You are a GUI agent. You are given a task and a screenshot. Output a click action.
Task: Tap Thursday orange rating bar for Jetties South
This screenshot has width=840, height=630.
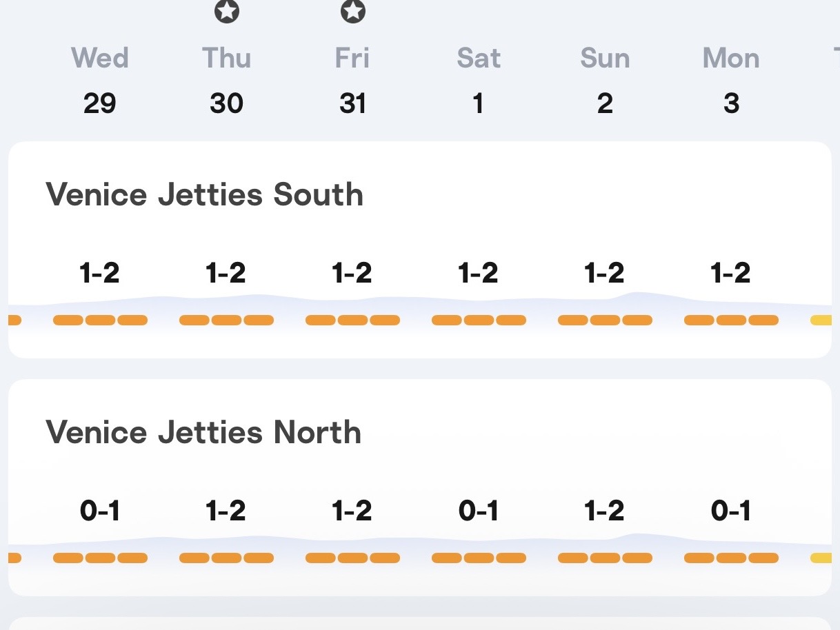click(226, 320)
